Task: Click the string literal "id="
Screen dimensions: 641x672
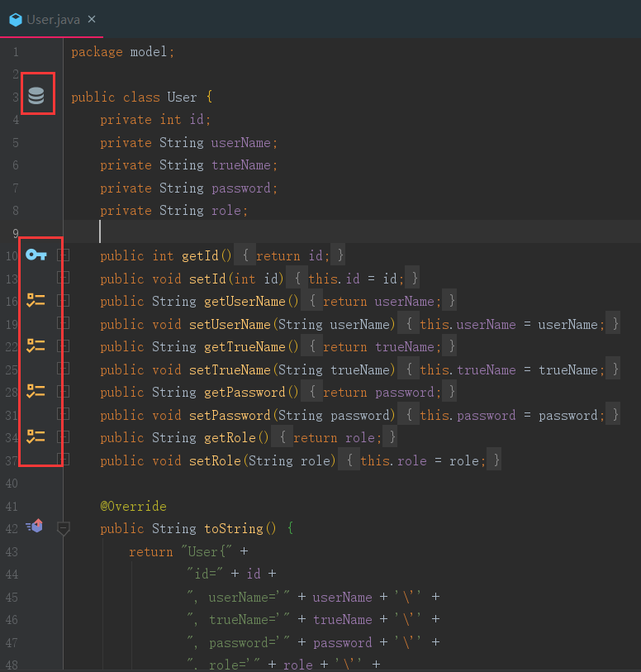Action: (205, 574)
